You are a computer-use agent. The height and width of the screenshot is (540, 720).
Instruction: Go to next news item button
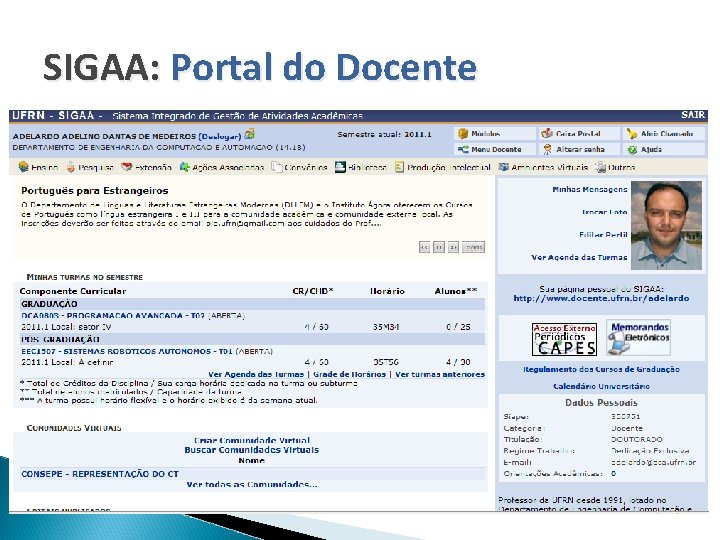[453, 247]
